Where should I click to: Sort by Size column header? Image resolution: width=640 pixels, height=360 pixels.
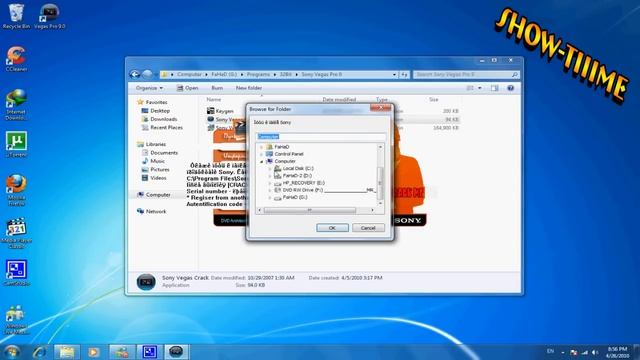coord(433,100)
